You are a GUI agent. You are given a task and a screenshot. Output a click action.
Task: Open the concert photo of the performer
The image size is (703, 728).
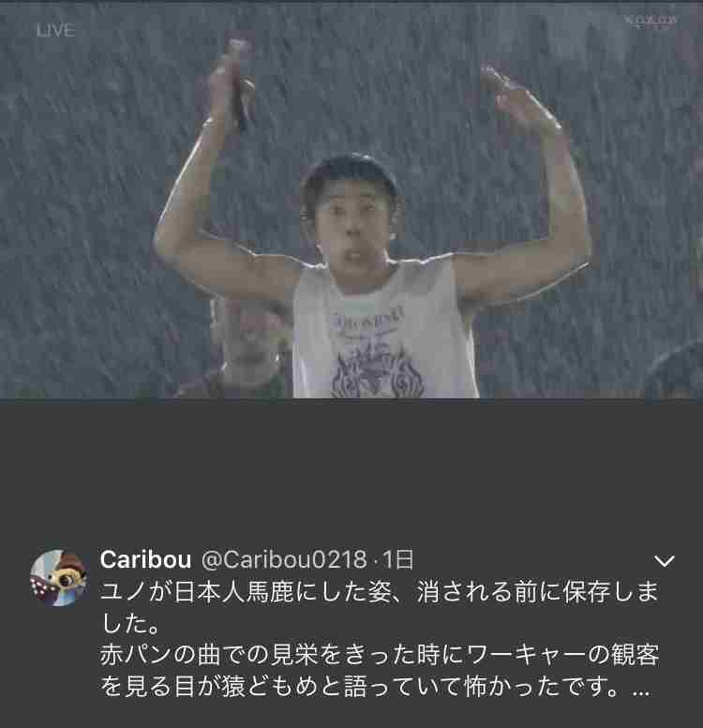coord(351,200)
